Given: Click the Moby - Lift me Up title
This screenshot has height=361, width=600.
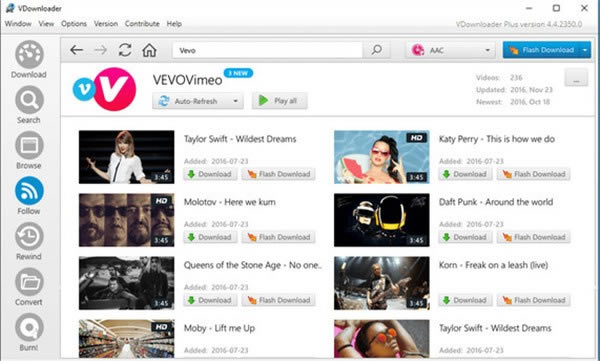Looking at the screenshot, I should pos(219,328).
